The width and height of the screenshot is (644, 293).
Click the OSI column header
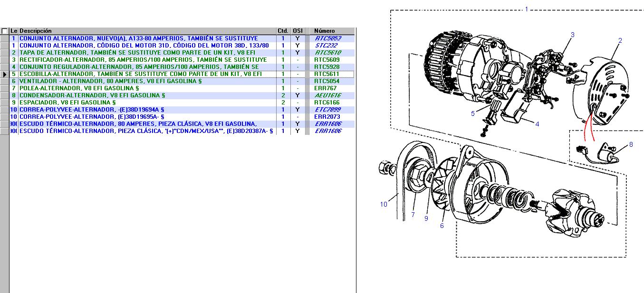click(x=298, y=31)
